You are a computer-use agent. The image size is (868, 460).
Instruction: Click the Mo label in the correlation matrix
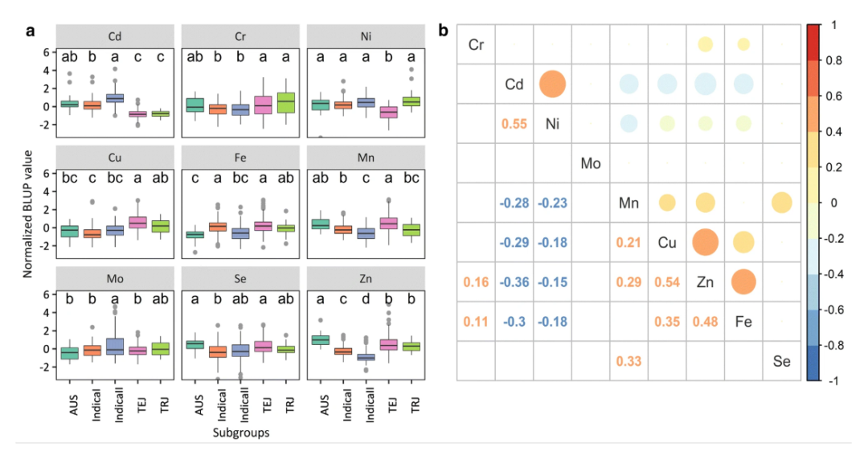591,164
